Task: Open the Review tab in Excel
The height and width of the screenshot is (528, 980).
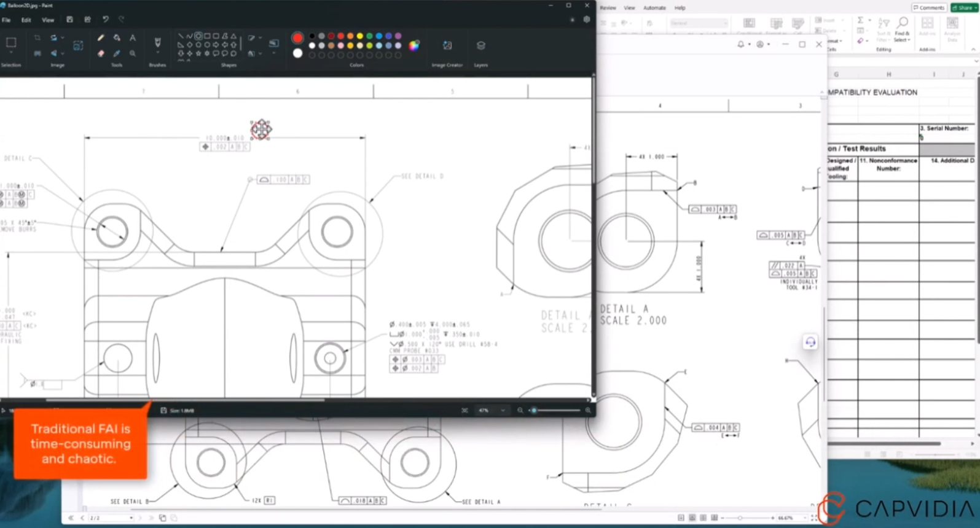Action: (x=608, y=8)
